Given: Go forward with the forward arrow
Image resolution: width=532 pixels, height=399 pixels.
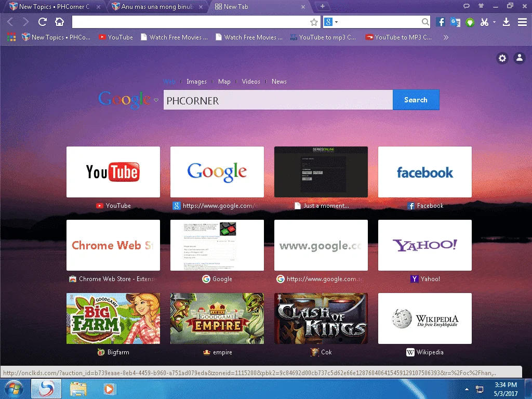Looking at the screenshot, I should click(25, 22).
